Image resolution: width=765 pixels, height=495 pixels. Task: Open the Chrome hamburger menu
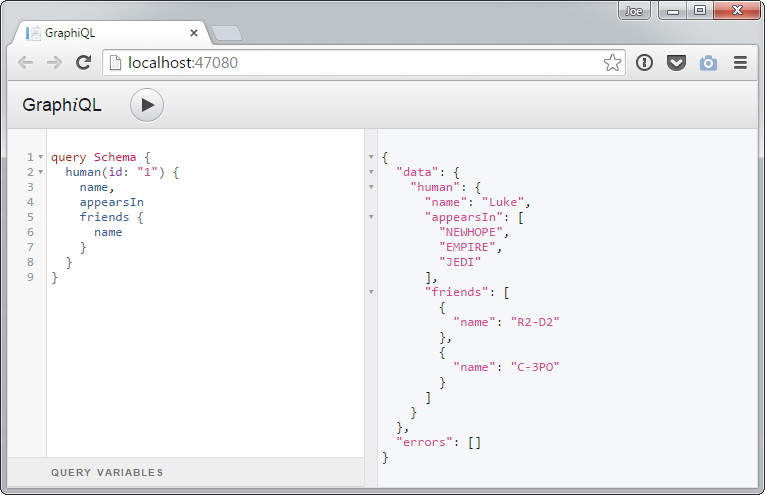click(740, 62)
